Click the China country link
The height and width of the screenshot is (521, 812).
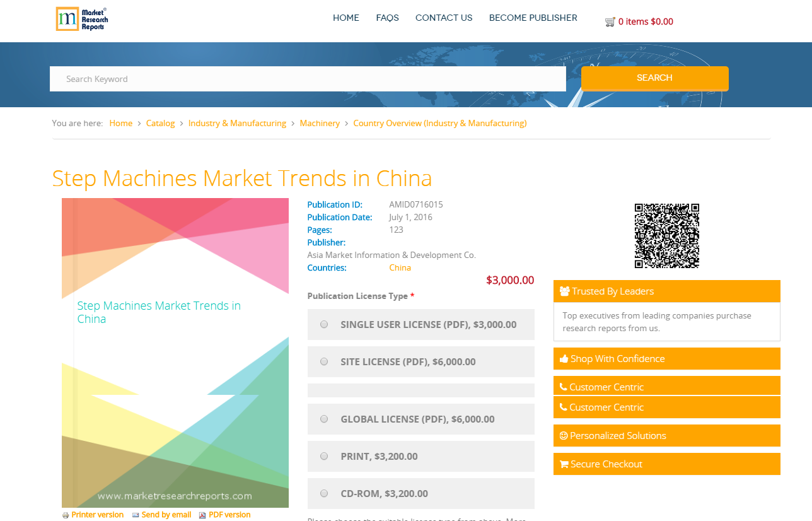pos(400,267)
